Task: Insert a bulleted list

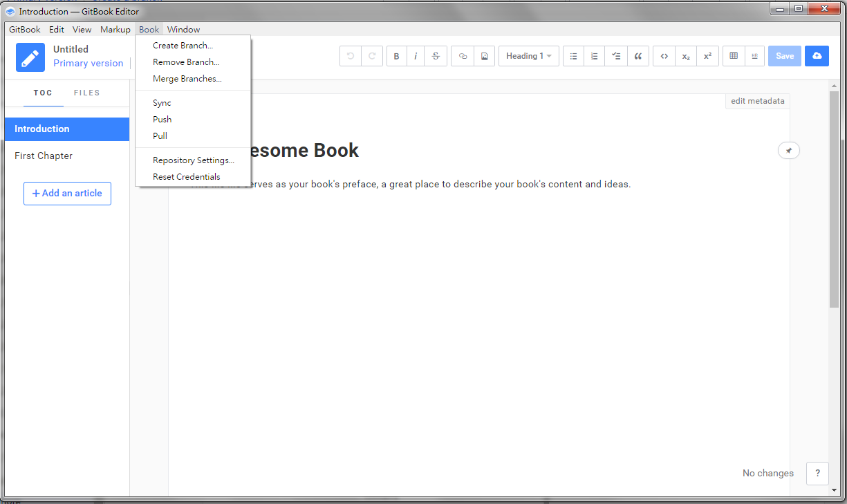Action: coord(573,57)
